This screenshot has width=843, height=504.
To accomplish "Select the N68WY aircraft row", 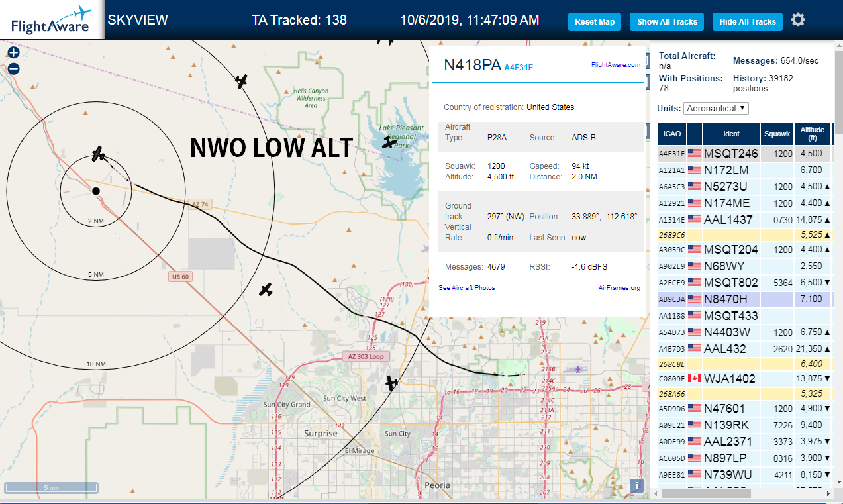I will pyautogui.click(x=745, y=266).
